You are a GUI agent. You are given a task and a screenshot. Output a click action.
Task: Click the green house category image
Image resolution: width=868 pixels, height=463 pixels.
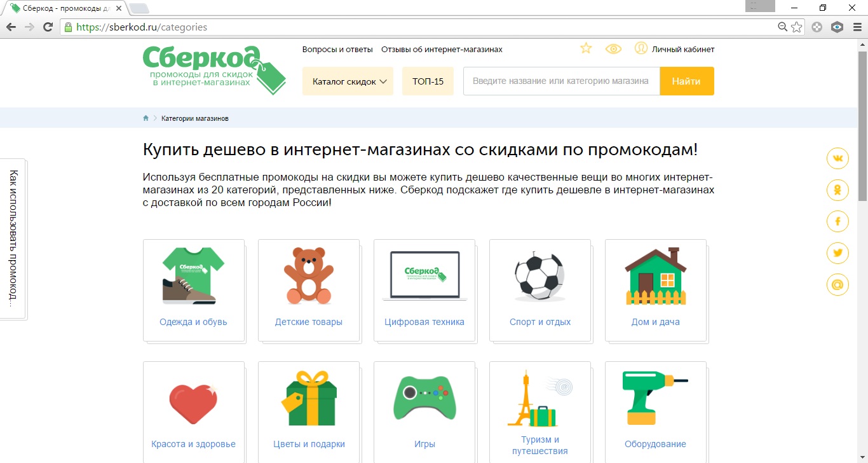point(655,275)
